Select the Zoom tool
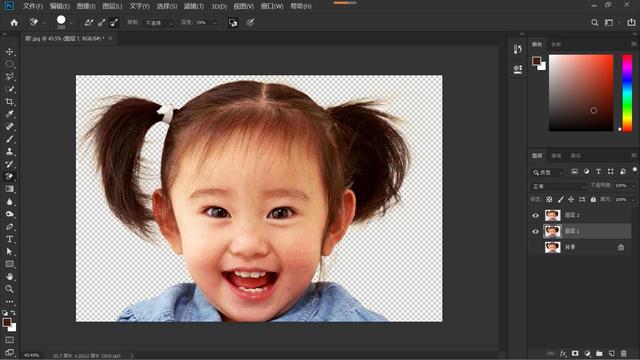640x360 pixels. tap(9, 289)
